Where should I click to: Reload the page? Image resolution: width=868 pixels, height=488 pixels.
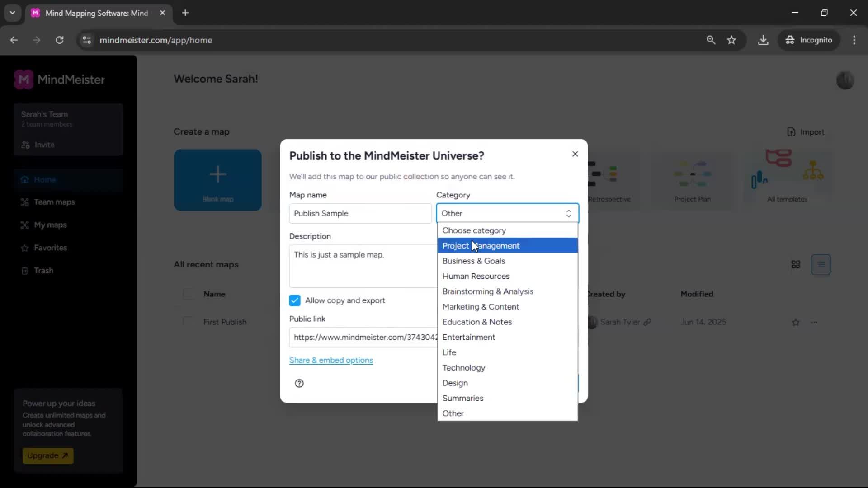point(59,40)
